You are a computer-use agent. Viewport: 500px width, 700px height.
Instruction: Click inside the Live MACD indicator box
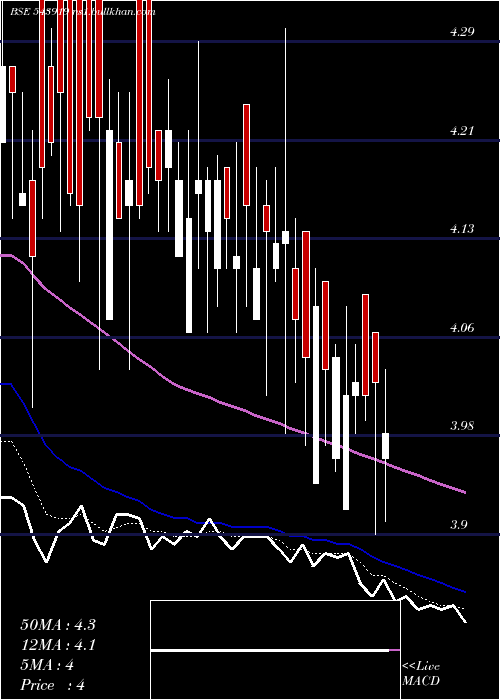click(275, 650)
